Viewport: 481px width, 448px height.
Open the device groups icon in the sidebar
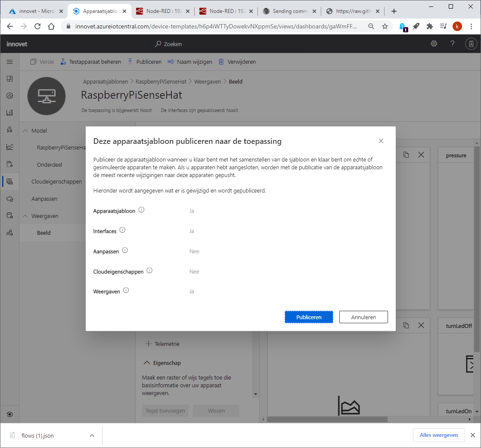pyautogui.click(x=10, y=112)
